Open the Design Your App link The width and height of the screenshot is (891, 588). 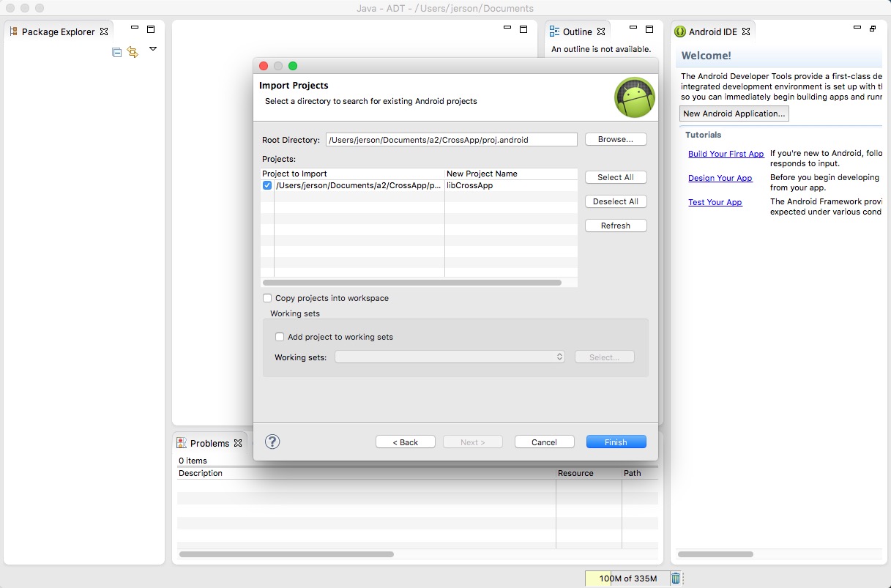coord(720,178)
